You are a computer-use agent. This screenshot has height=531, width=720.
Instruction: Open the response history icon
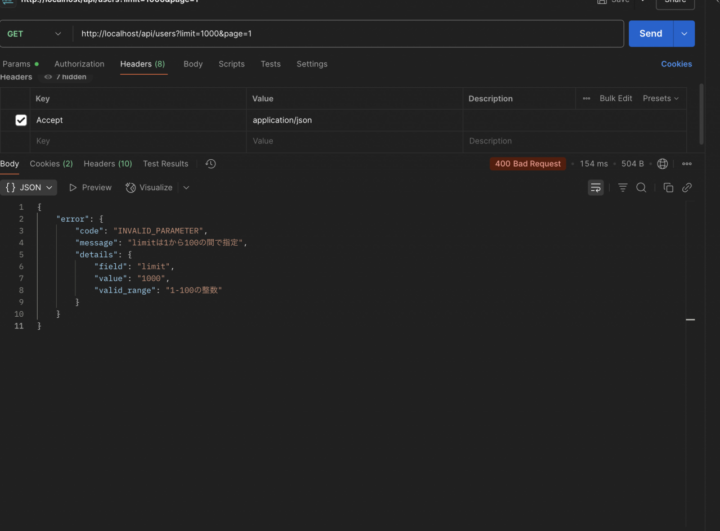[x=211, y=164]
